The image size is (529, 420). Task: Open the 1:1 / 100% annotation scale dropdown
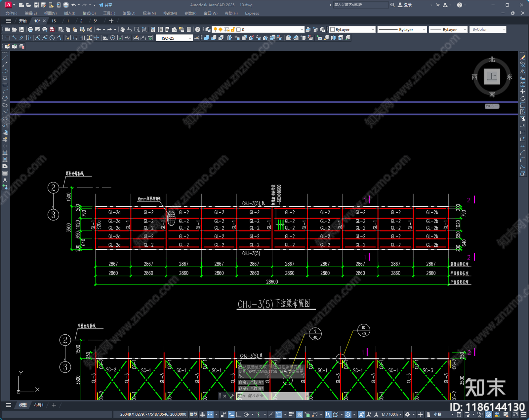coord(391,414)
